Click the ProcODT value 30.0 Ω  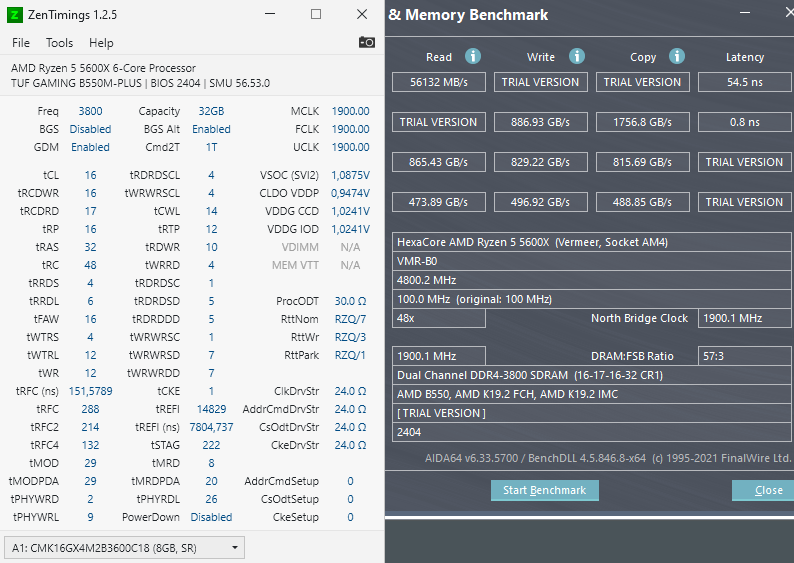(350, 301)
